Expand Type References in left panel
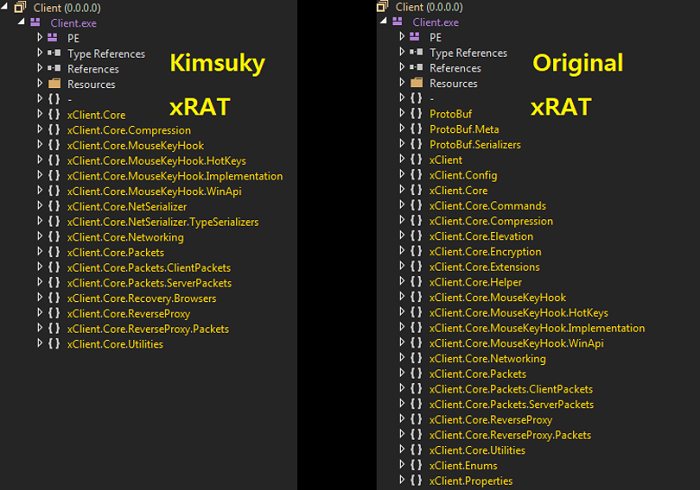 (40, 53)
